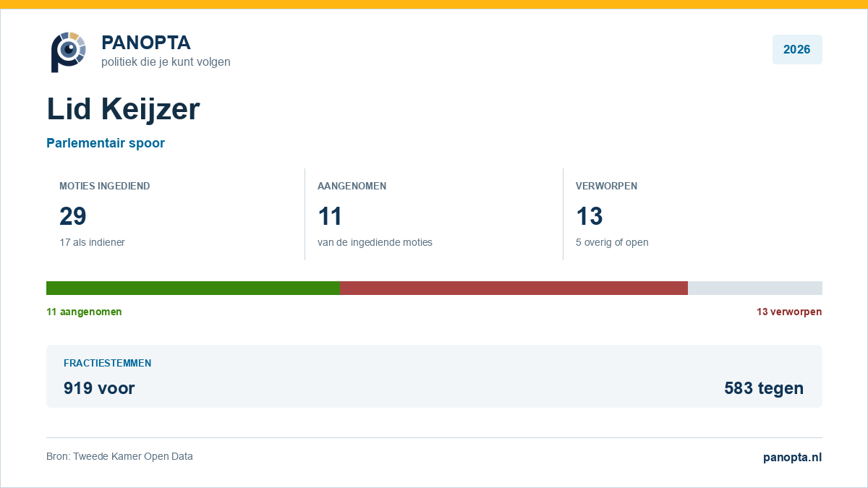This screenshot has height=488, width=868.
Task: Click the red rejected bar segment
Action: 514,288
